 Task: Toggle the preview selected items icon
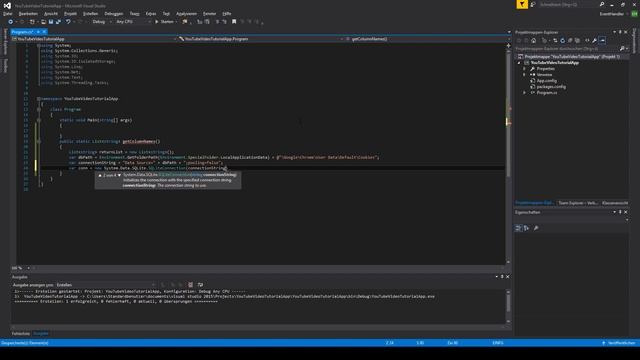point(602,40)
